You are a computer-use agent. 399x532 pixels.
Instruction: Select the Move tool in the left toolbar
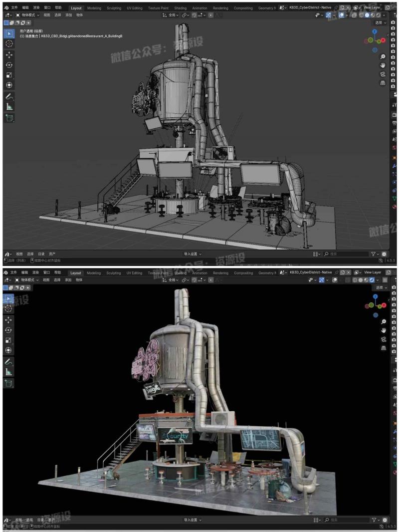(8, 55)
